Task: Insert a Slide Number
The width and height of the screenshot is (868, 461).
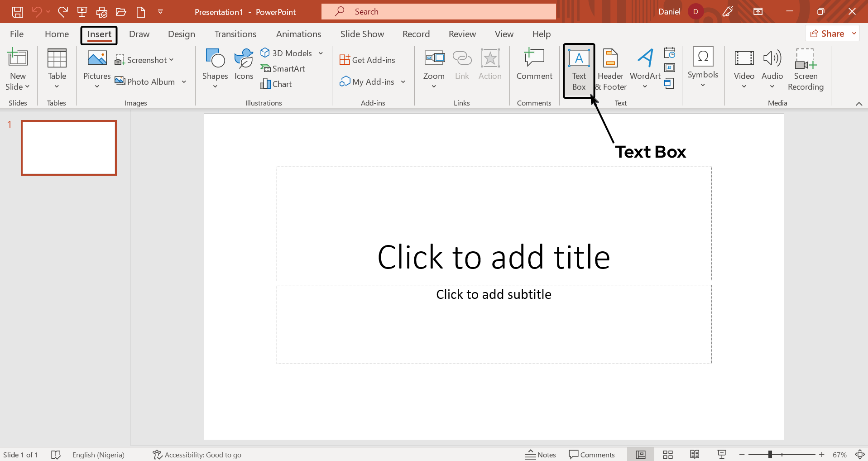Action: pos(670,68)
